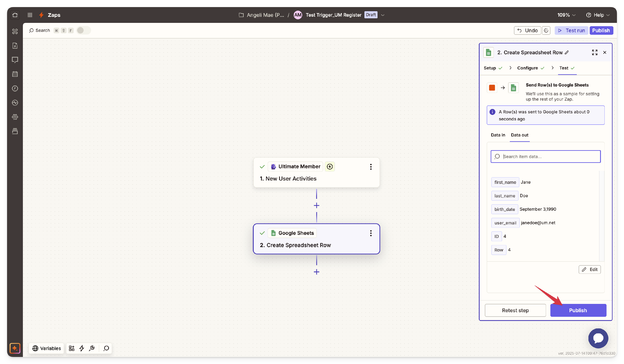The height and width of the screenshot is (364, 624).
Task: Click the janedoe@um.net value
Action: pyautogui.click(x=538, y=223)
